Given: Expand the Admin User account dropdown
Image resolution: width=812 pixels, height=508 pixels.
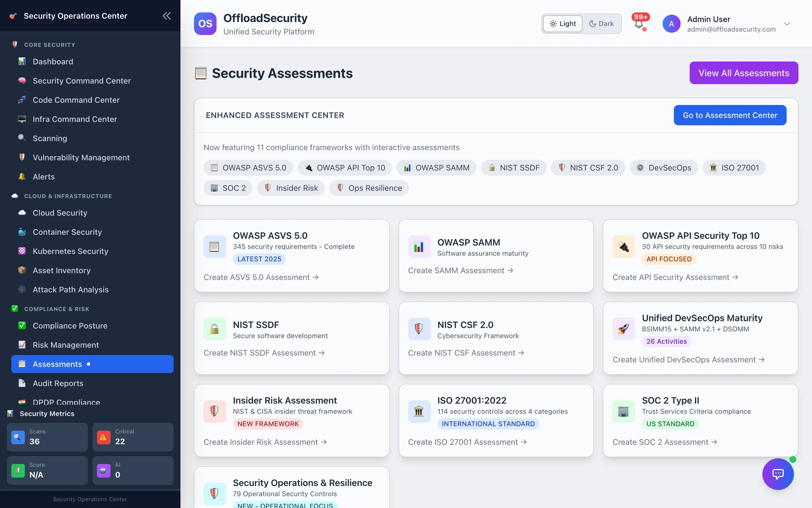Looking at the screenshot, I should [787, 24].
